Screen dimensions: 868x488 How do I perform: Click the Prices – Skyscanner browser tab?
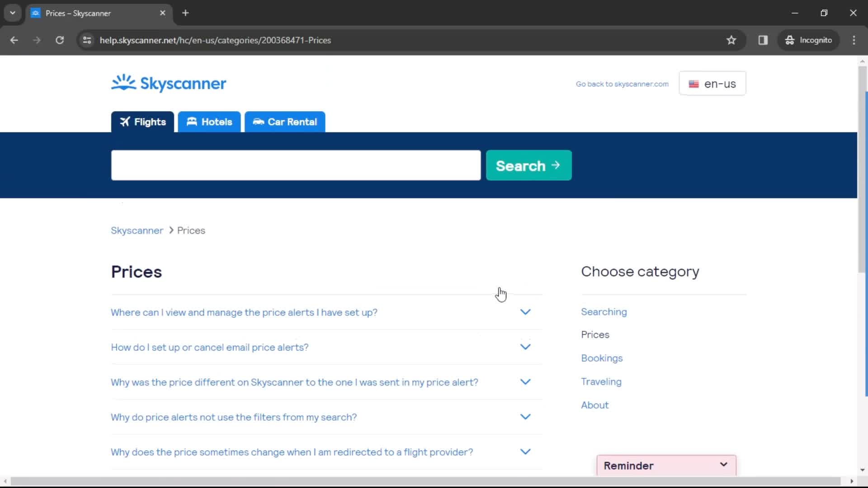coord(99,13)
